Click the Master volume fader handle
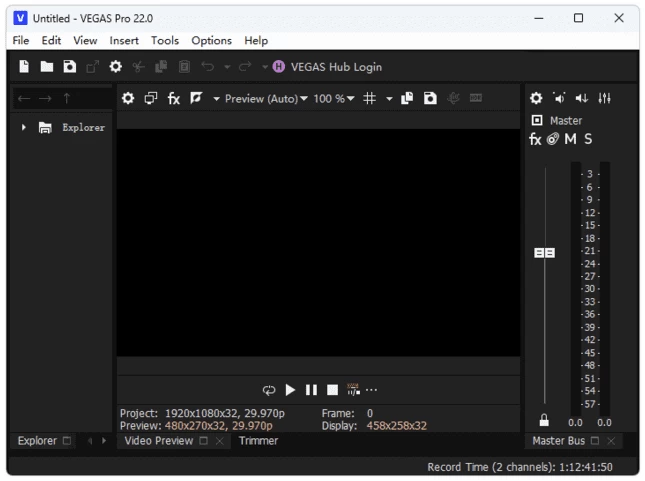Image resolution: width=645 pixels, height=481 pixels. (x=544, y=253)
